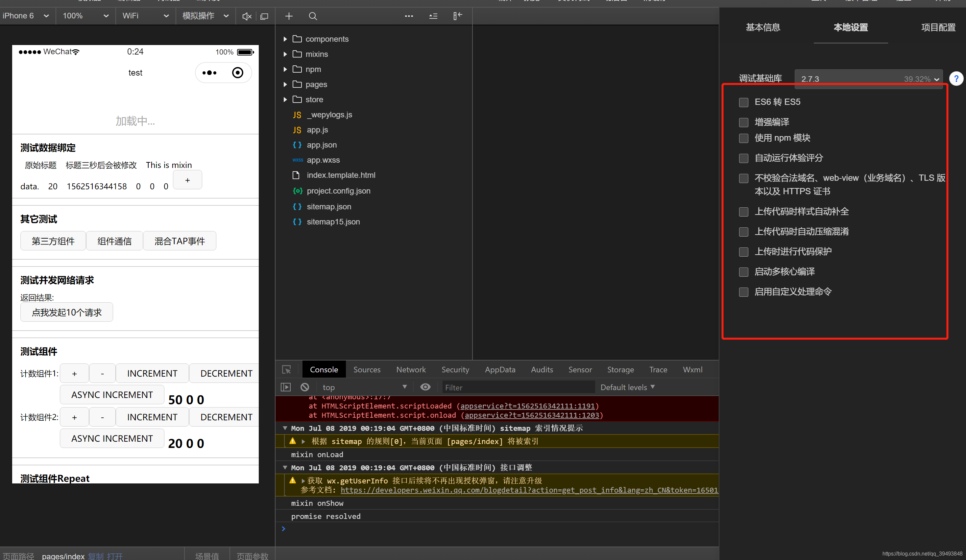The width and height of the screenshot is (966, 560).
Task: Open app.js in file tree
Action: pos(317,130)
